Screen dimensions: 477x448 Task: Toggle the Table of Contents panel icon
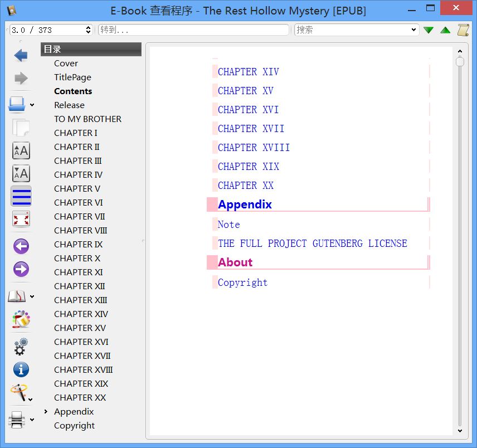pos(21,196)
